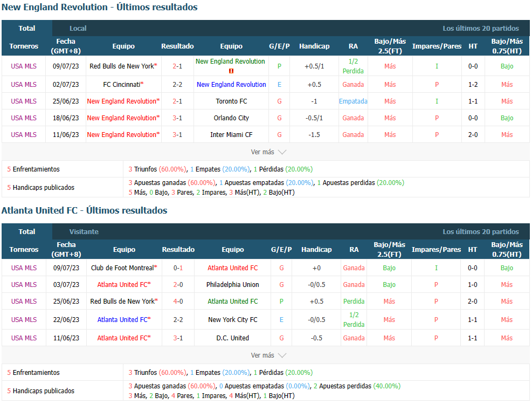Open the Orlando City team link
532x404 pixels.
(x=231, y=118)
